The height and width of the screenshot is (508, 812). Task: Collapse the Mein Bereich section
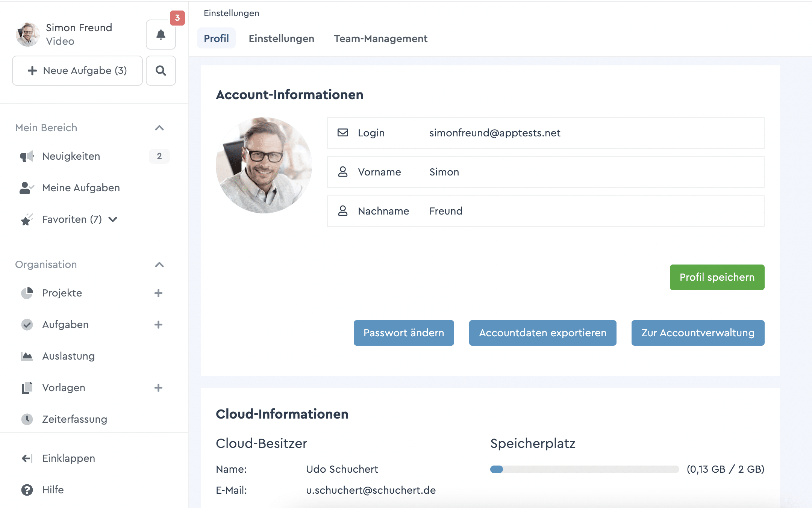point(159,128)
